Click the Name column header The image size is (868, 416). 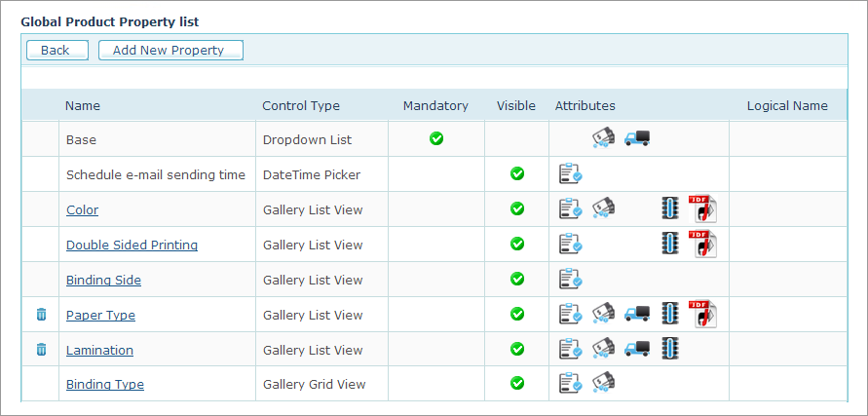tap(83, 105)
